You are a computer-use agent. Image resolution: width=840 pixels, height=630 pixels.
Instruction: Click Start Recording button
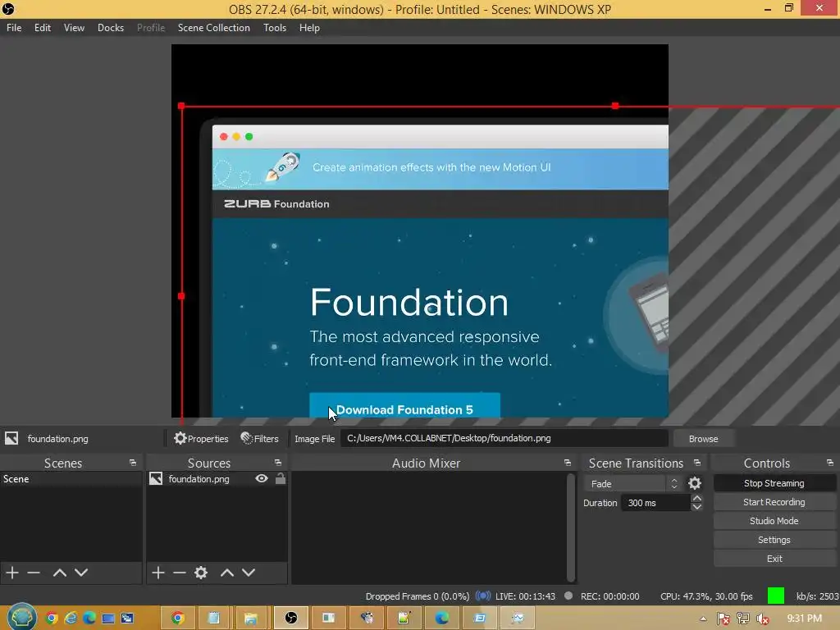(x=774, y=502)
